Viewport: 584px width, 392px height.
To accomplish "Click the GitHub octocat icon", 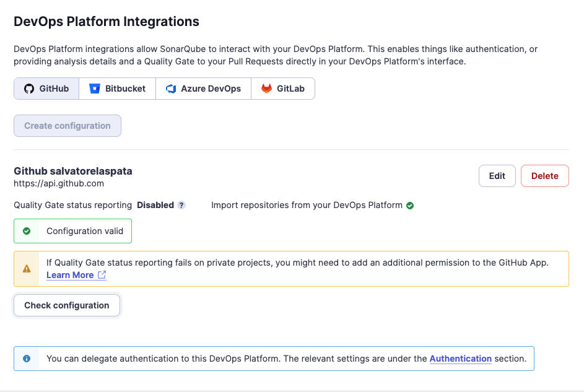I will click(x=29, y=89).
